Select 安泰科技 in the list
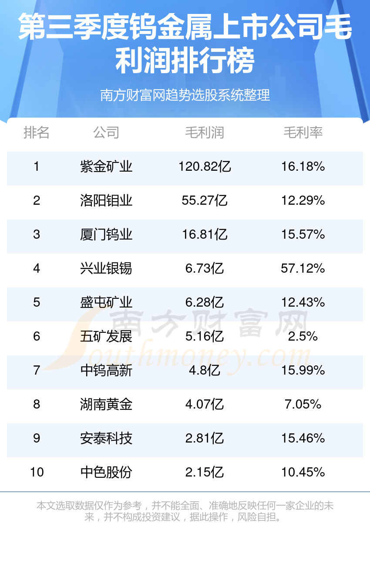Screen dimensions: 370x588 [x=106, y=438]
